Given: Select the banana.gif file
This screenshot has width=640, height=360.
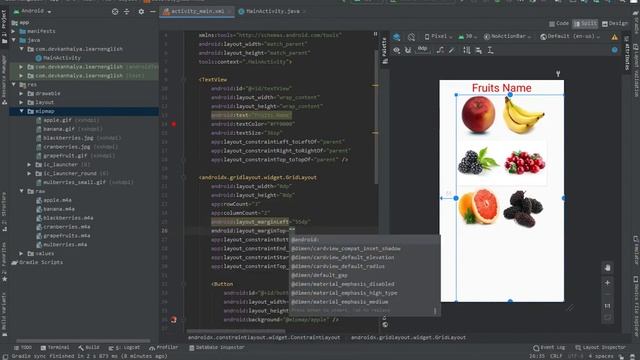Looking at the screenshot, I should pos(69,129).
